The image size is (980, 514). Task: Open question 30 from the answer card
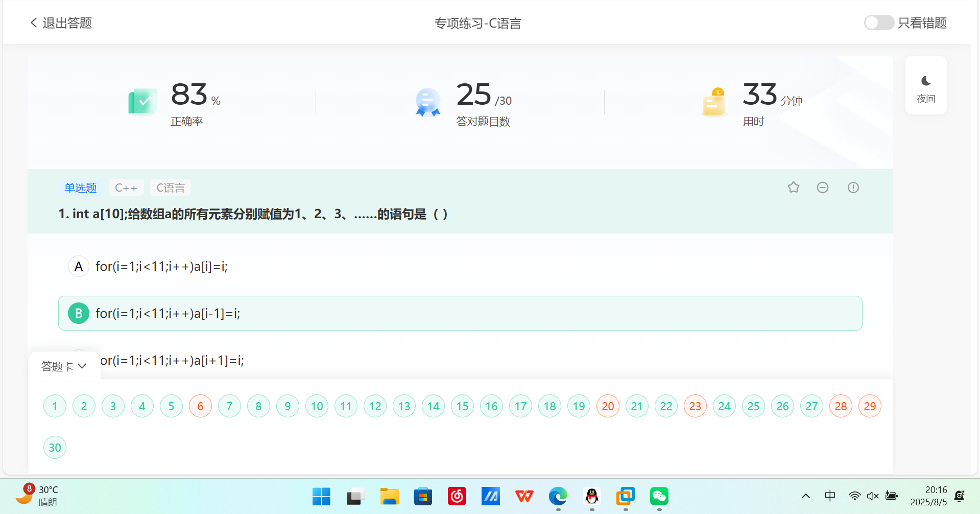55,447
